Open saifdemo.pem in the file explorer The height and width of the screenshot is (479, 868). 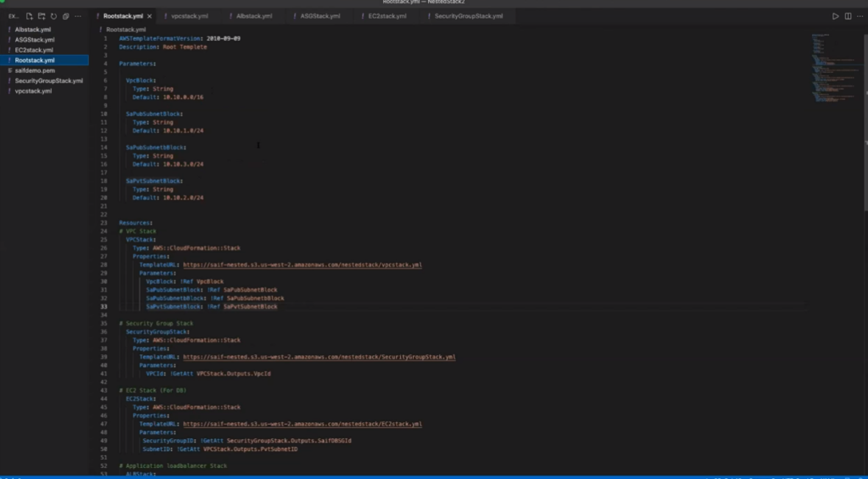[x=35, y=70]
